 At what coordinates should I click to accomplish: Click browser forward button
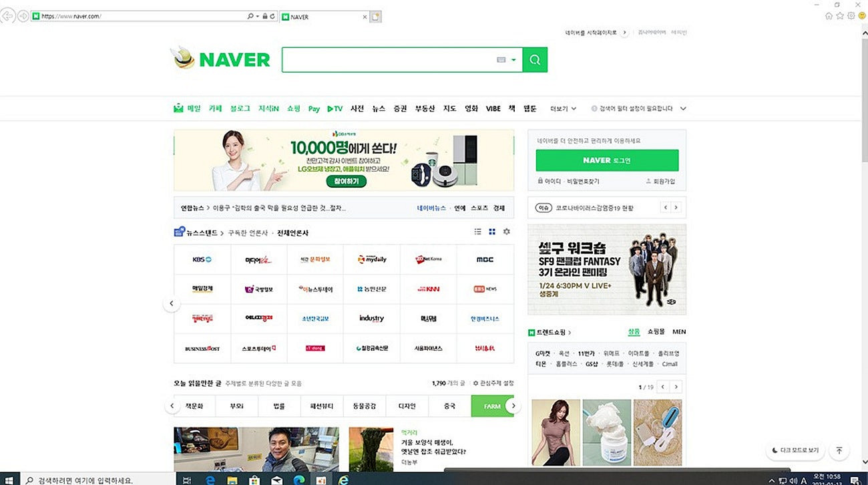pos(23,16)
